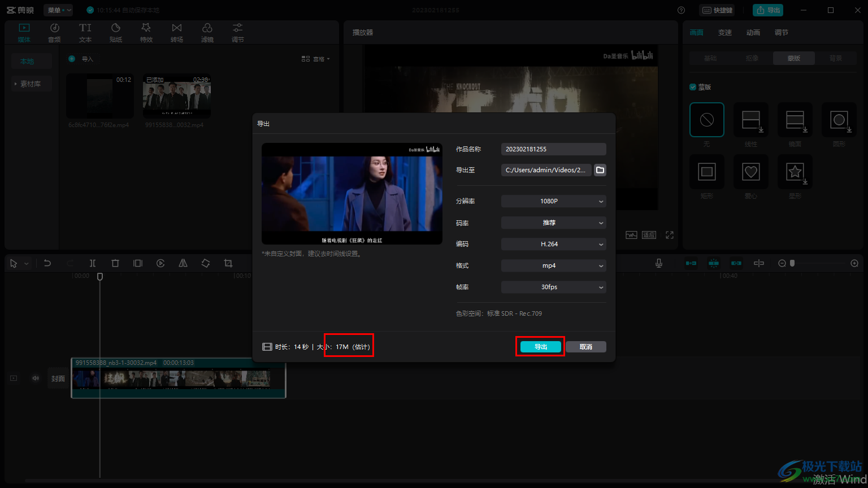Select the arrow selection tool in timeline toolbar
The image size is (868, 488).
[x=14, y=263]
